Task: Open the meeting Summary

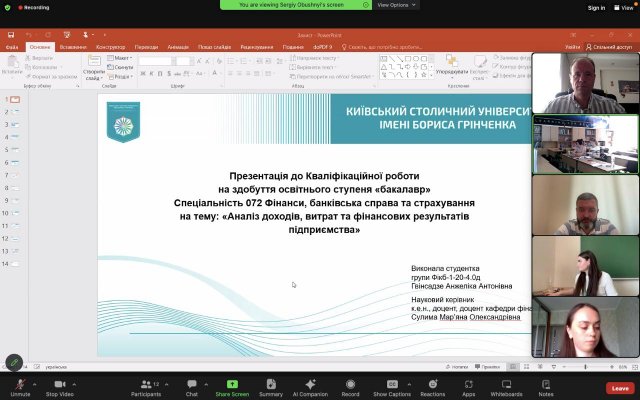Action: click(270, 384)
